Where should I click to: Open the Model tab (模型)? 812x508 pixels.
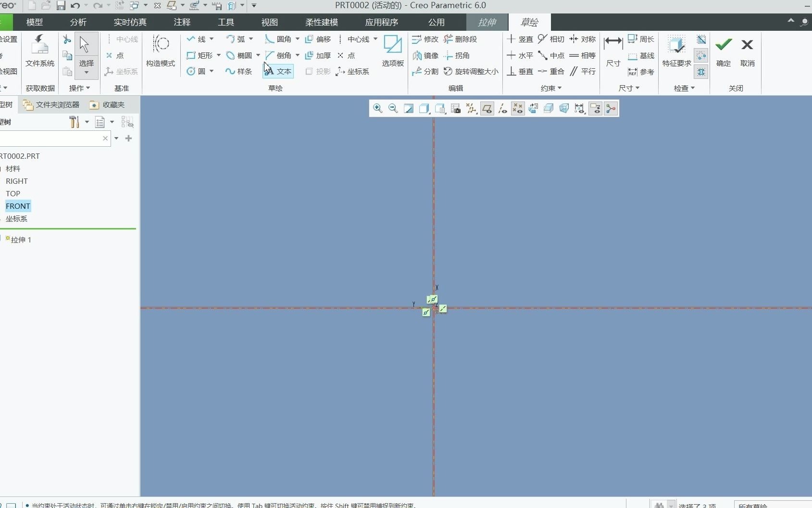35,22
